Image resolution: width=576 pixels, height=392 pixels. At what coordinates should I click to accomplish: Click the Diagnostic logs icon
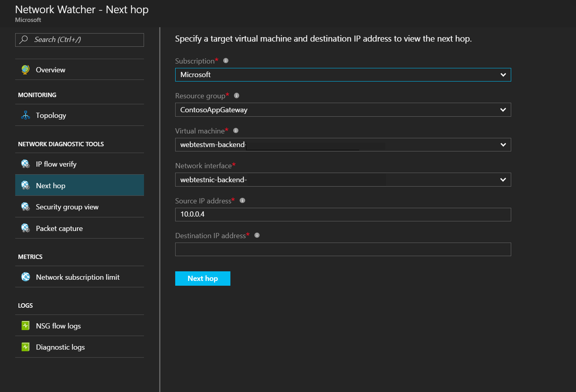tap(26, 347)
